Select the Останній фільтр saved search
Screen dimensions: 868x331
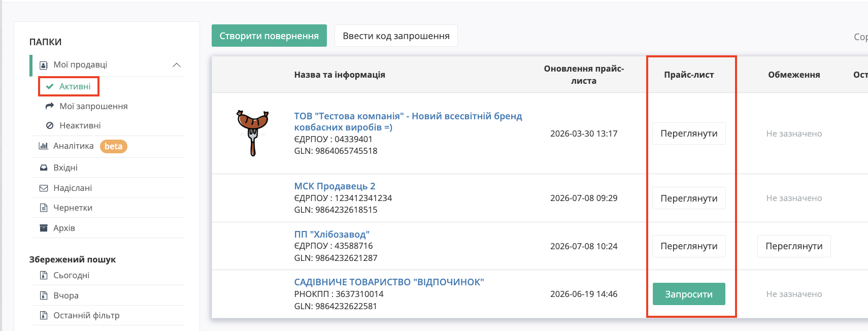[x=86, y=315]
